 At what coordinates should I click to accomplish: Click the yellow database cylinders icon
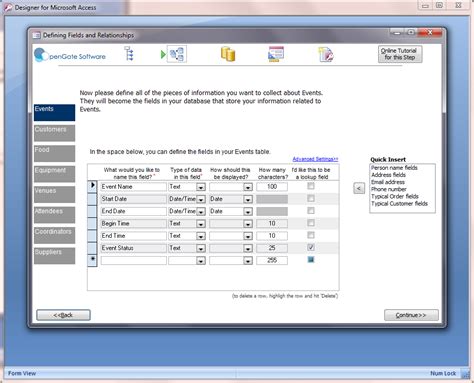click(x=228, y=54)
